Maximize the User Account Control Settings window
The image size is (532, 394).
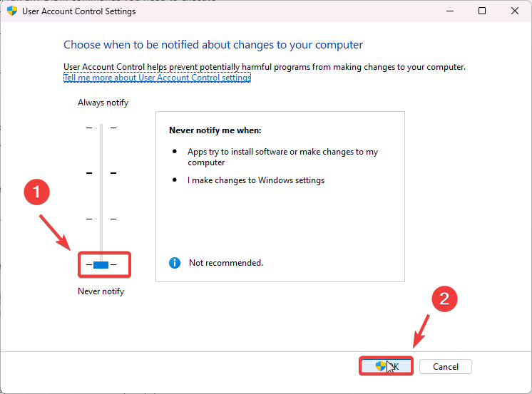(482, 11)
